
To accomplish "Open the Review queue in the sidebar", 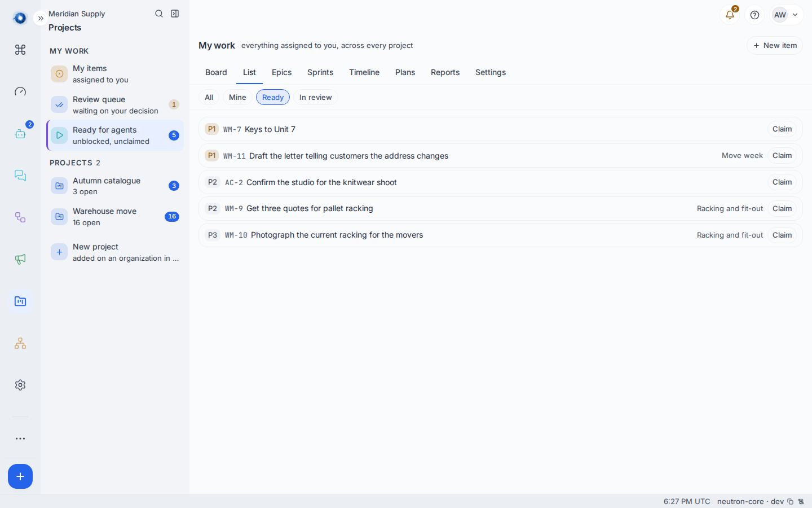I will click(x=115, y=104).
